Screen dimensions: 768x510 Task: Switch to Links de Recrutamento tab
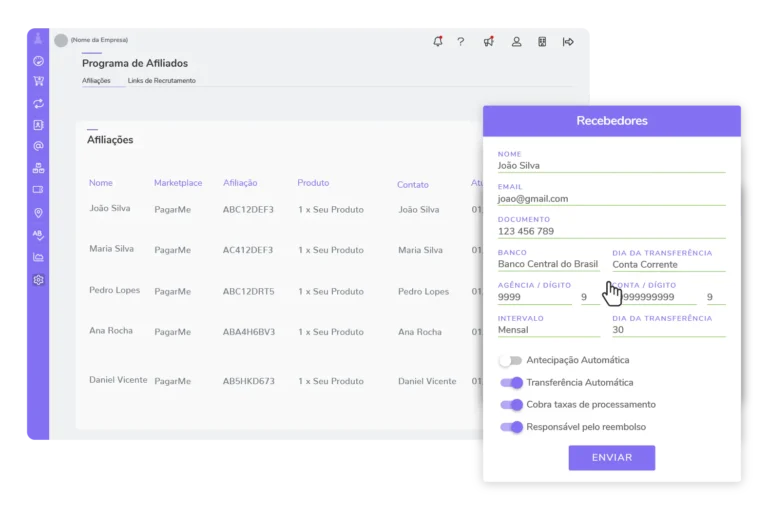[x=162, y=80]
